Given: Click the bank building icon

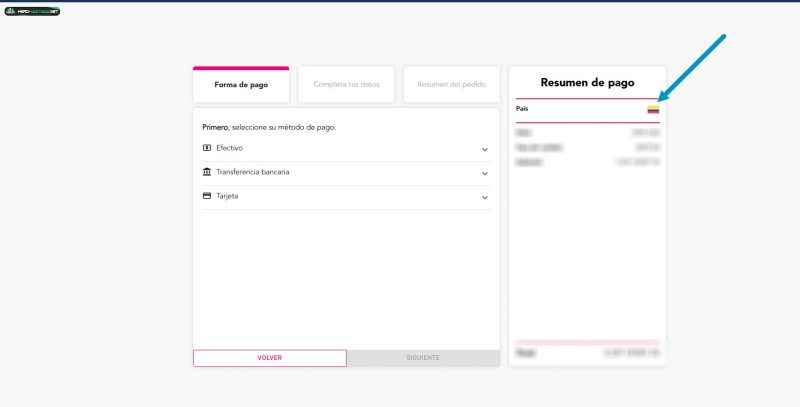Looking at the screenshot, I should (x=206, y=172).
